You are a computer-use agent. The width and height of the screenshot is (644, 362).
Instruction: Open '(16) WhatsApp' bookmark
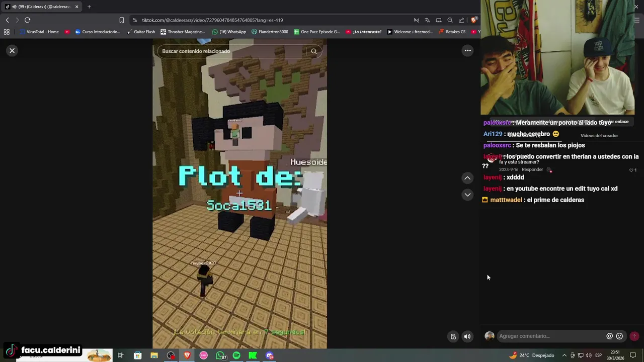pyautogui.click(x=229, y=32)
